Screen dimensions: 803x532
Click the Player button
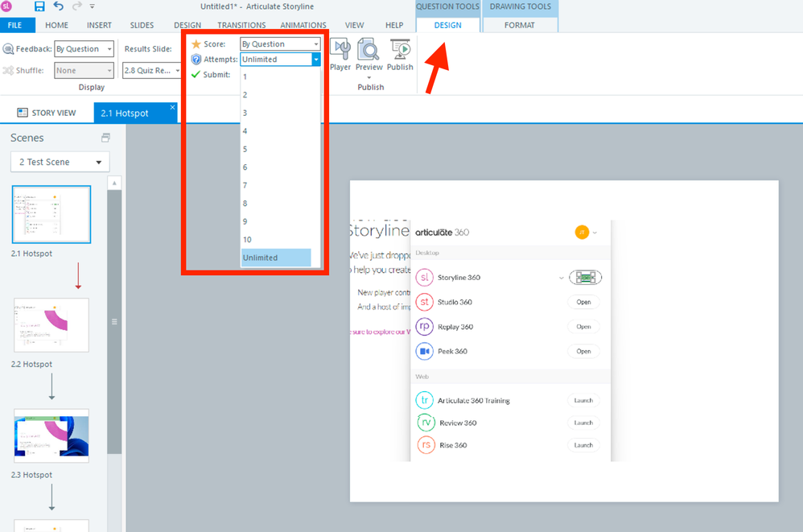pyautogui.click(x=340, y=54)
